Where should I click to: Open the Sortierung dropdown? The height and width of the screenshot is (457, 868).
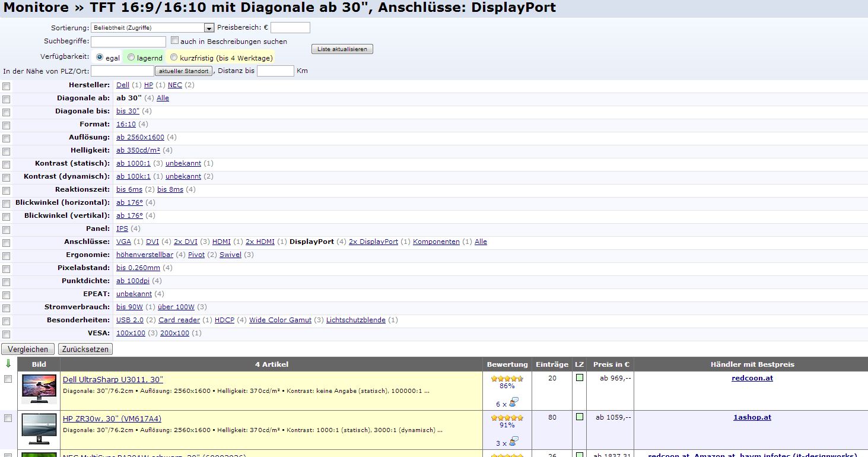click(x=152, y=28)
